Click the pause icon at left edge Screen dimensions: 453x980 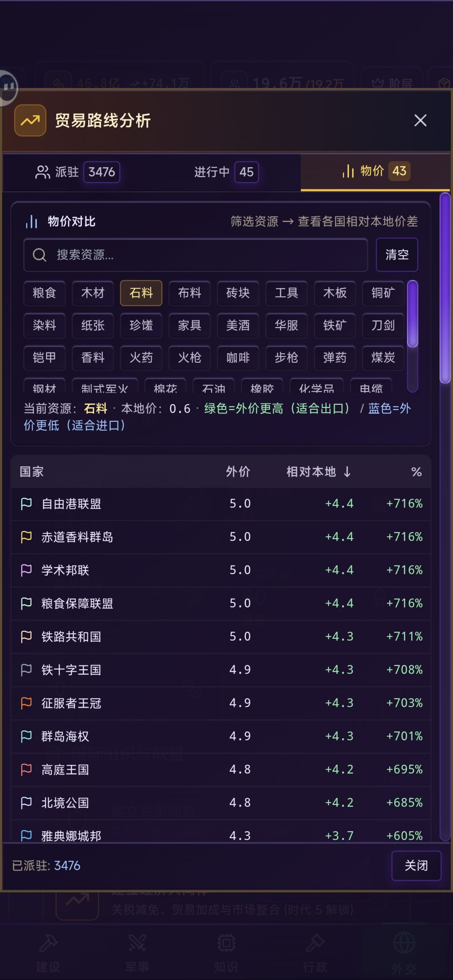(x=8, y=87)
